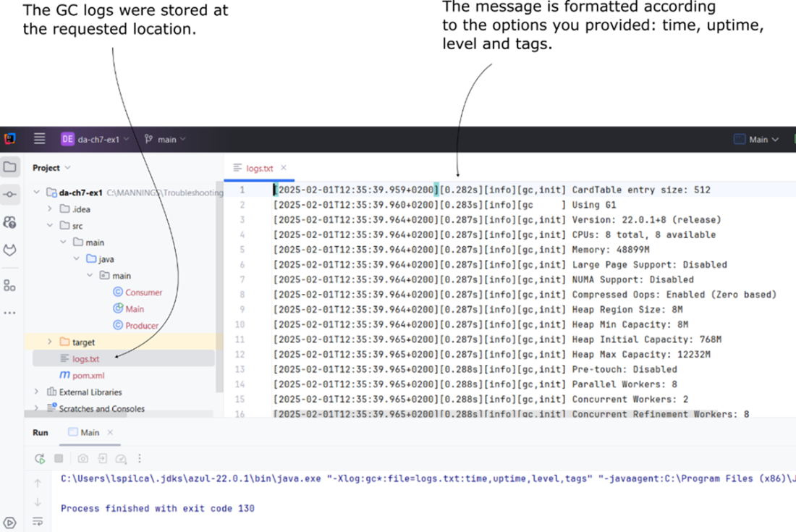Expand the .idea folder
The height and width of the screenshot is (532, 796).
[50, 209]
